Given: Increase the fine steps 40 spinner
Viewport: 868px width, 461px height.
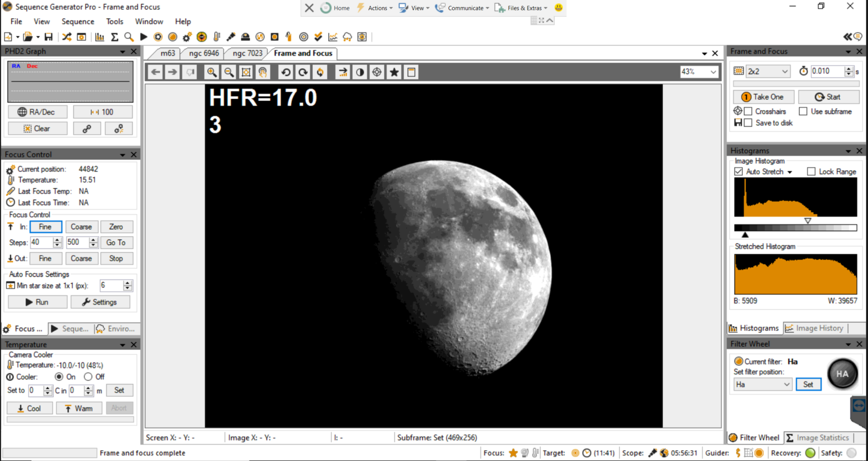Looking at the screenshot, I should (x=57, y=239).
